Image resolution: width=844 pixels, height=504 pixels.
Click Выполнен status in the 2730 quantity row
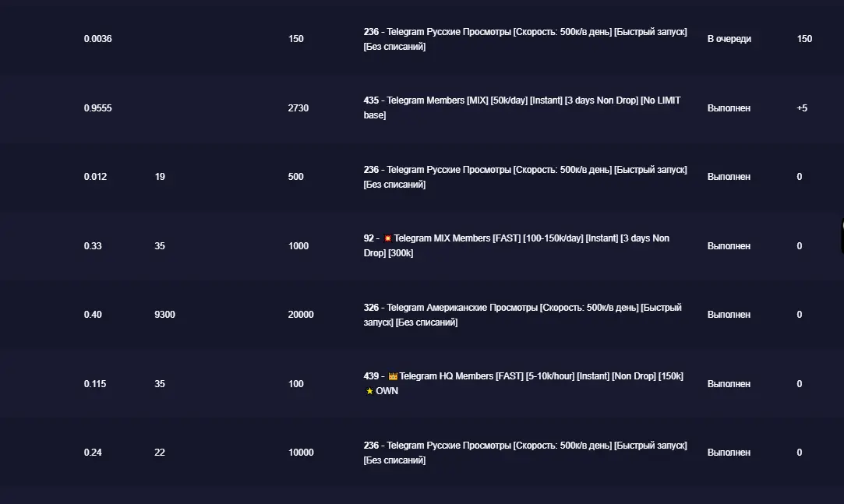[x=729, y=108]
